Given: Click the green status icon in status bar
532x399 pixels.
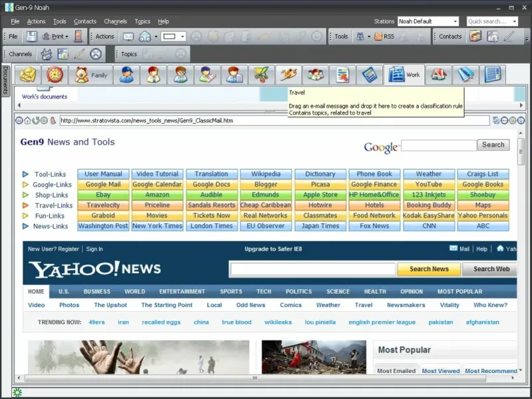Looking at the screenshot, I should (x=17, y=392).
